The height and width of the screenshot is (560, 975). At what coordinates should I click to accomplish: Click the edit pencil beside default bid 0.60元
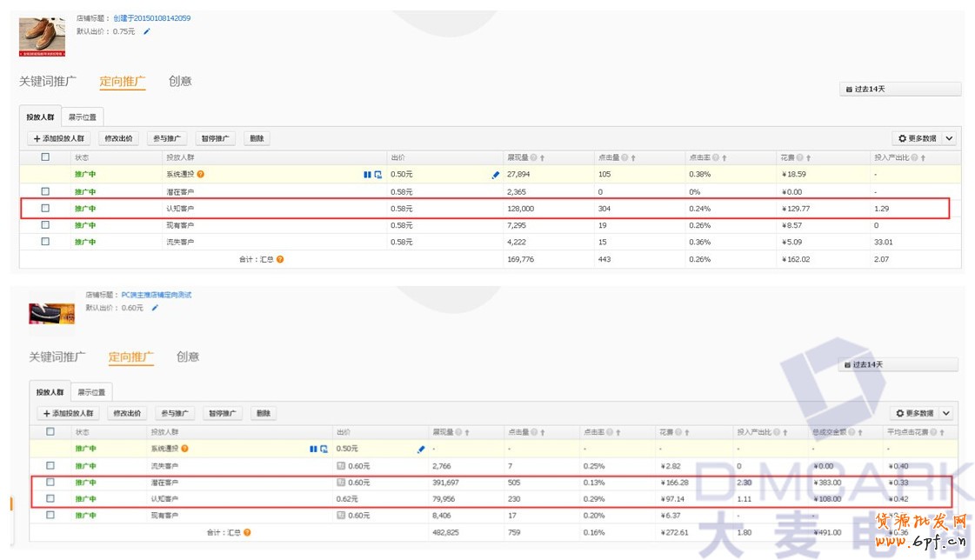(x=156, y=307)
